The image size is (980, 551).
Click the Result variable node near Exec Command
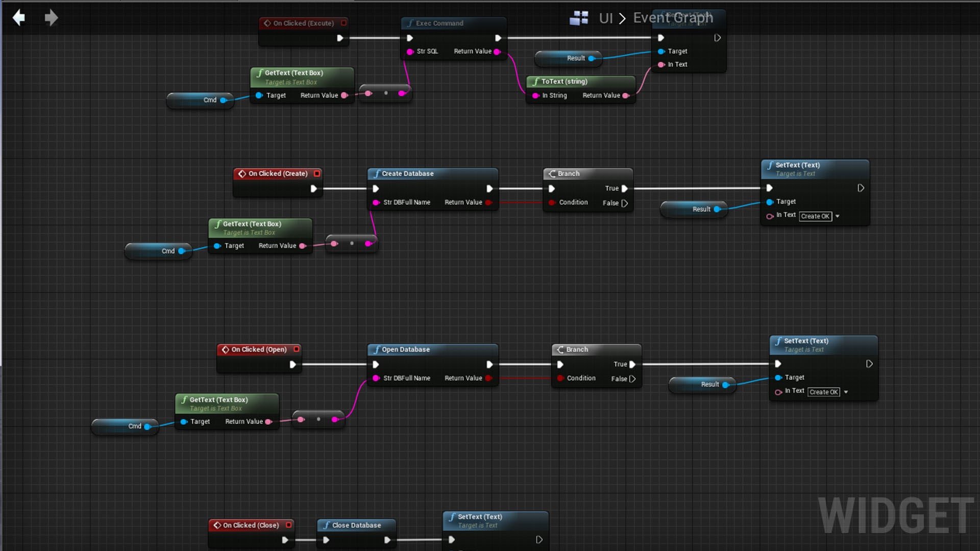(x=576, y=58)
